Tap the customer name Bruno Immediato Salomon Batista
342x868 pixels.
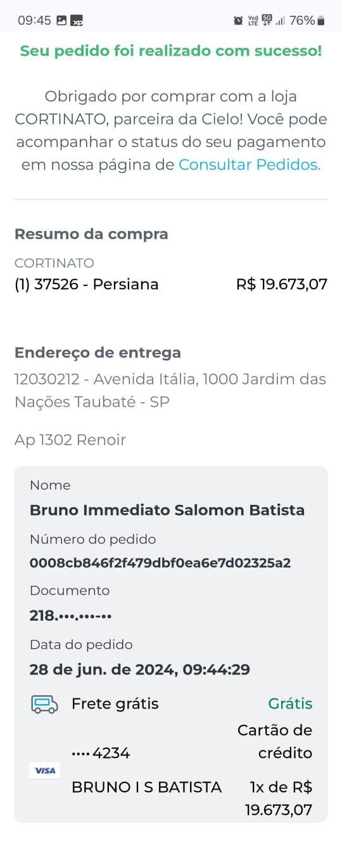[167, 510]
